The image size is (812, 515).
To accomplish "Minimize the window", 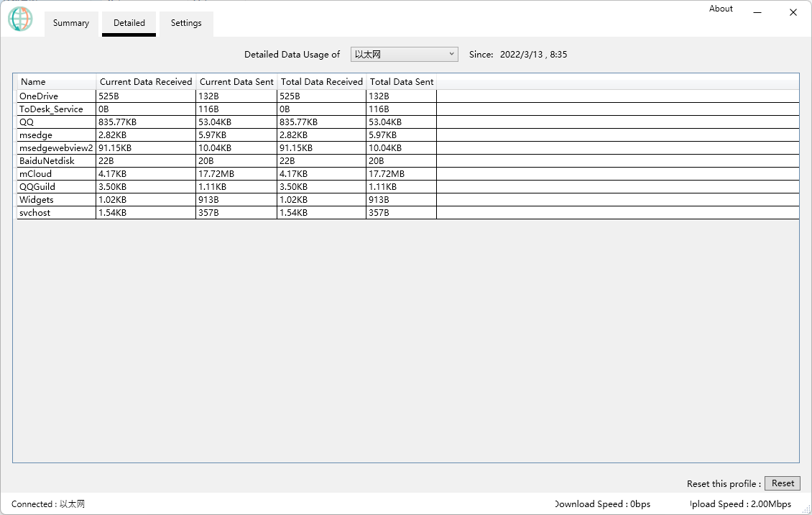I will coord(757,12).
